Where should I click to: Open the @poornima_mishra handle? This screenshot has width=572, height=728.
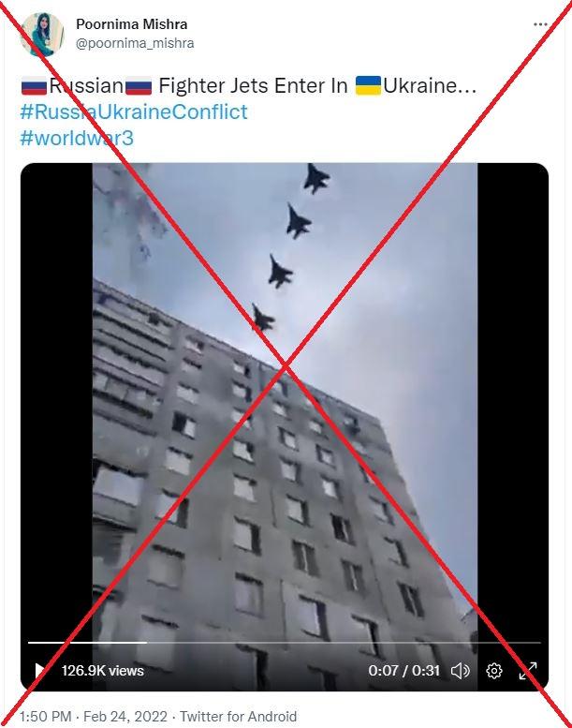135,43
